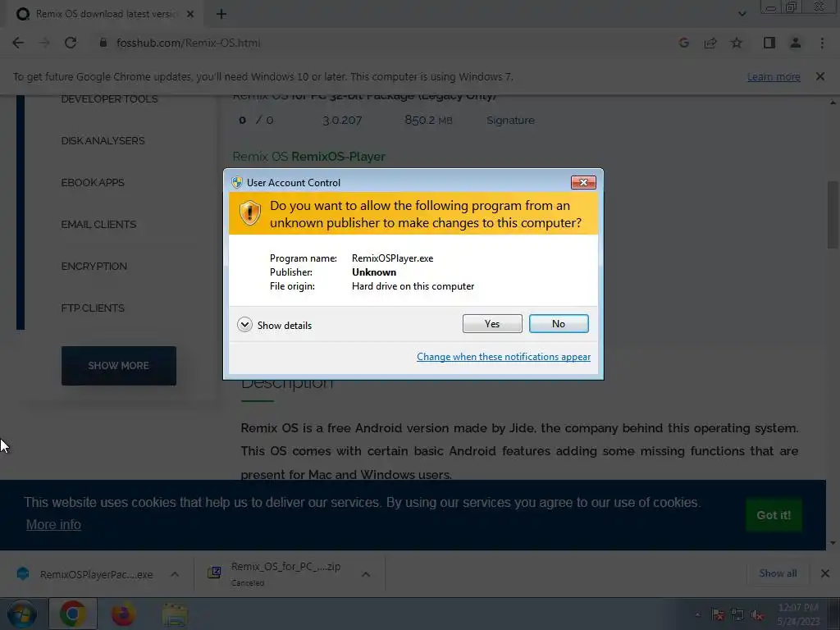Close the downloads bar
The image size is (840, 630).
[x=825, y=573]
